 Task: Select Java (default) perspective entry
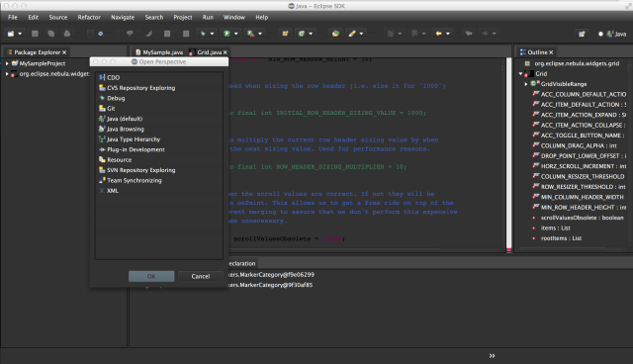click(x=121, y=119)
